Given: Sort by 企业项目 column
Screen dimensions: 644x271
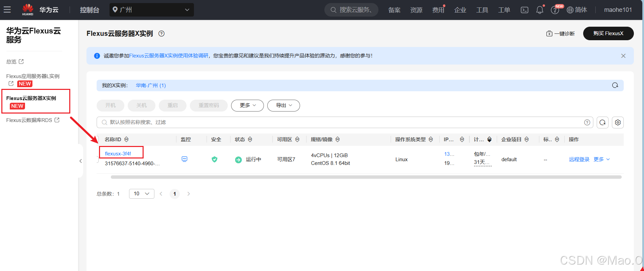Looking at the screenshot, I should click(526, 139).
